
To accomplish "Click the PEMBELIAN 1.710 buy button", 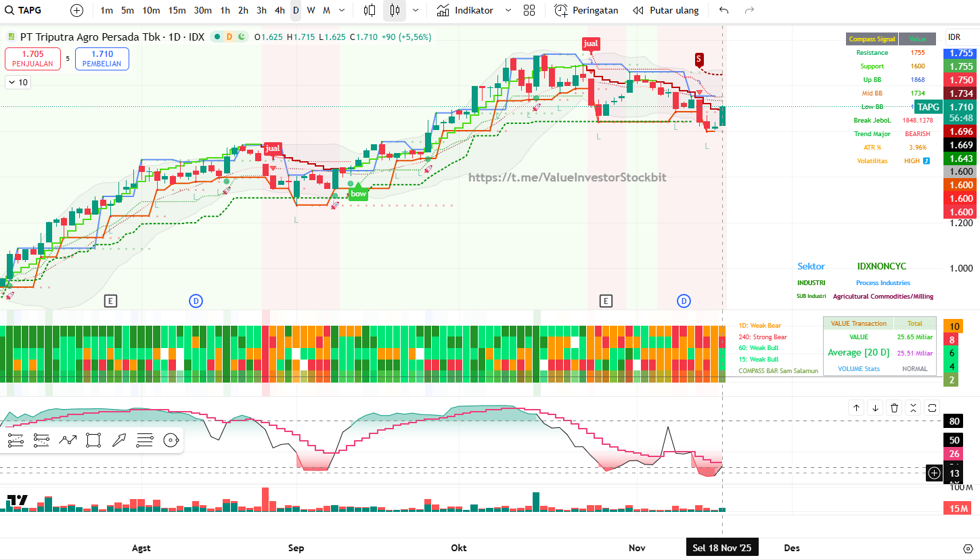I will pyautogui.click(x=102, y=59).
